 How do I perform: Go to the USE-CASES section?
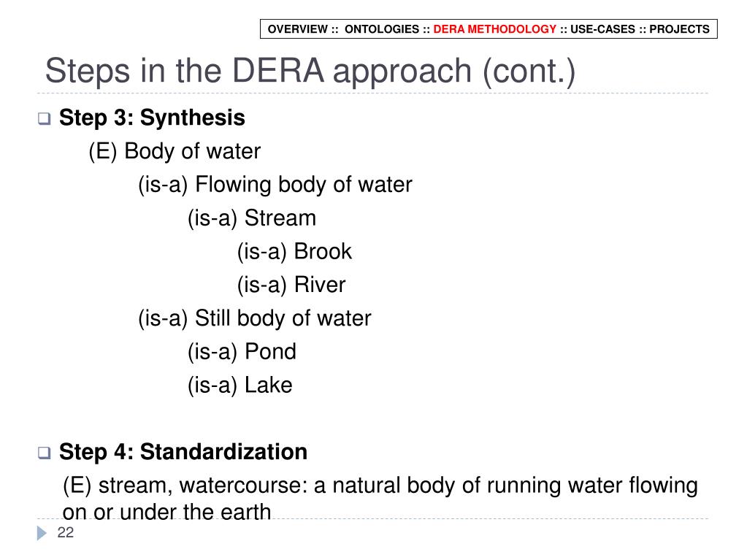602,29
